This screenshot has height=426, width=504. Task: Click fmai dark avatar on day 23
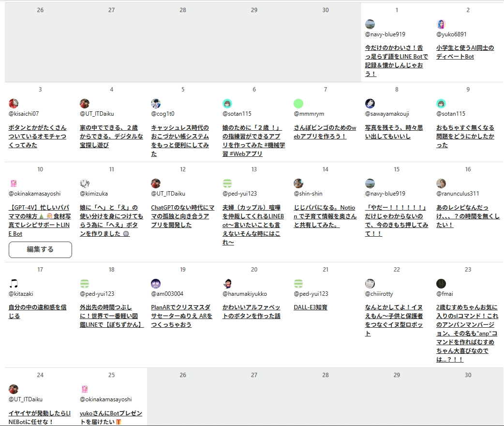pos(441,284)
